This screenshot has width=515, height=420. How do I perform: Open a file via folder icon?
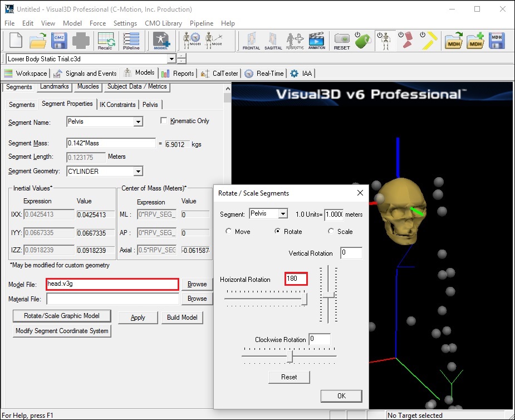tap(38, 41)
